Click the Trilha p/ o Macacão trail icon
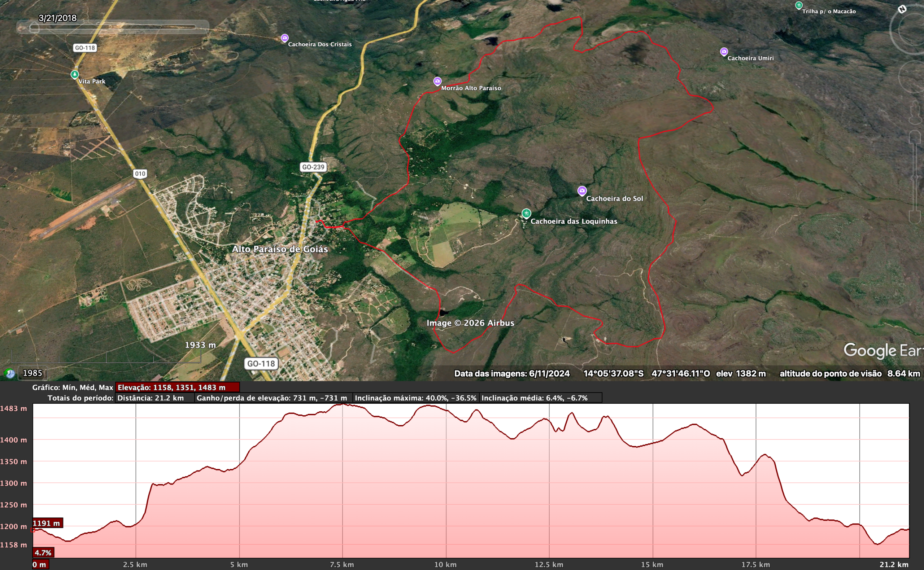The height and width of the screenshot is (570, 924). 800,5
